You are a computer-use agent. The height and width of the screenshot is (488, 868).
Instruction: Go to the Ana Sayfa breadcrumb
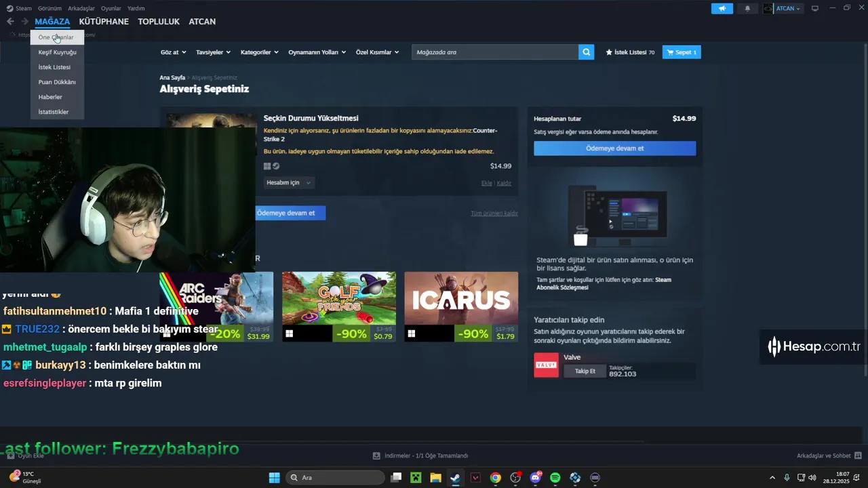coord(172,78)
